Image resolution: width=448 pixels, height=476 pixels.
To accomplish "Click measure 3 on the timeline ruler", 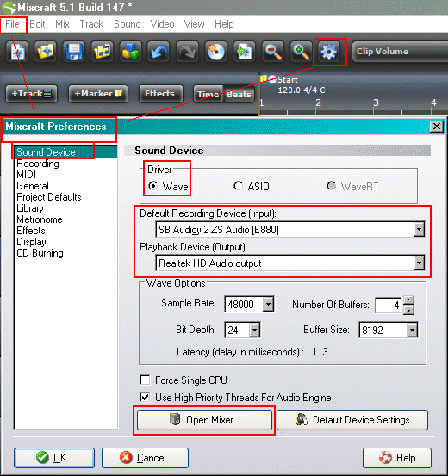I will (376, 102).
